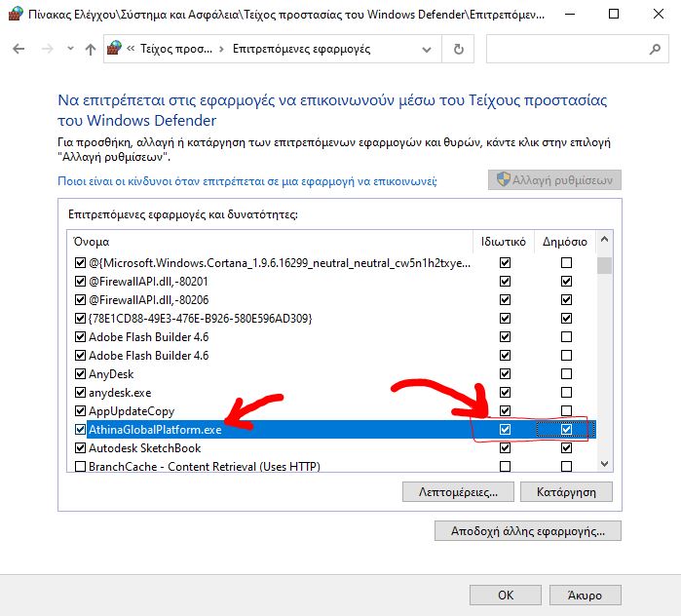This screenshot has width=681, height=616.
Task: Click the search magnifier icon
Action: (655, 49)
